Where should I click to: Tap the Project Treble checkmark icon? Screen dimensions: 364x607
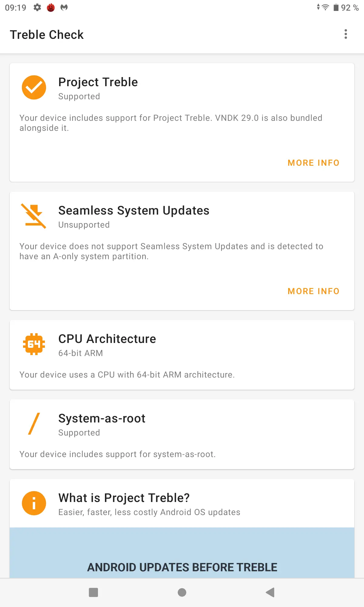34,87
